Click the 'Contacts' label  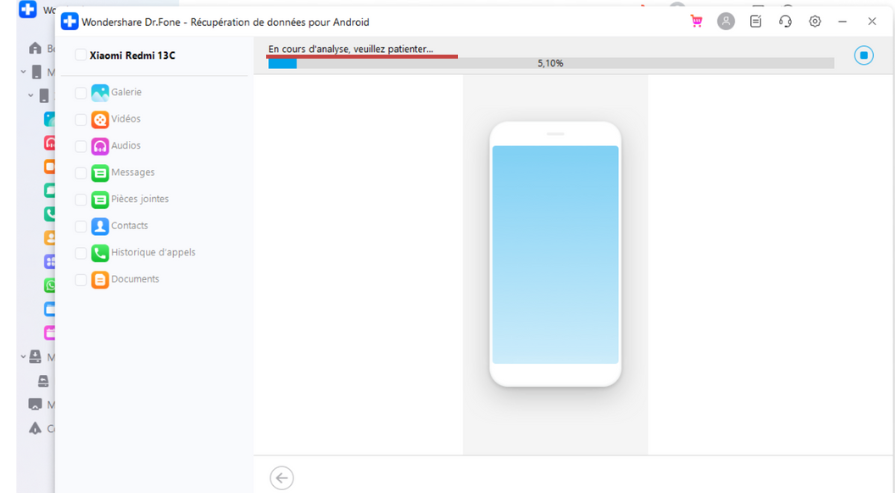(x=130, y=225)
